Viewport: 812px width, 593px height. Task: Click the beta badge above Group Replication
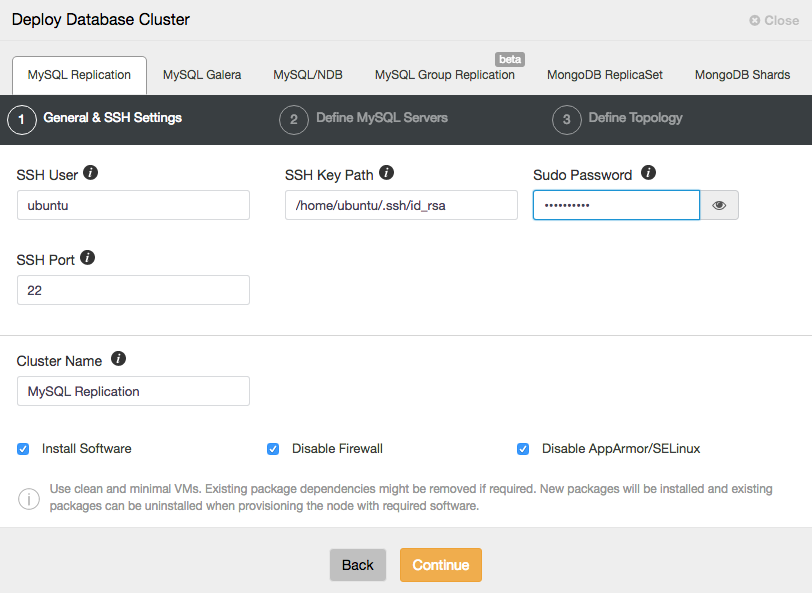click(510, 60)
